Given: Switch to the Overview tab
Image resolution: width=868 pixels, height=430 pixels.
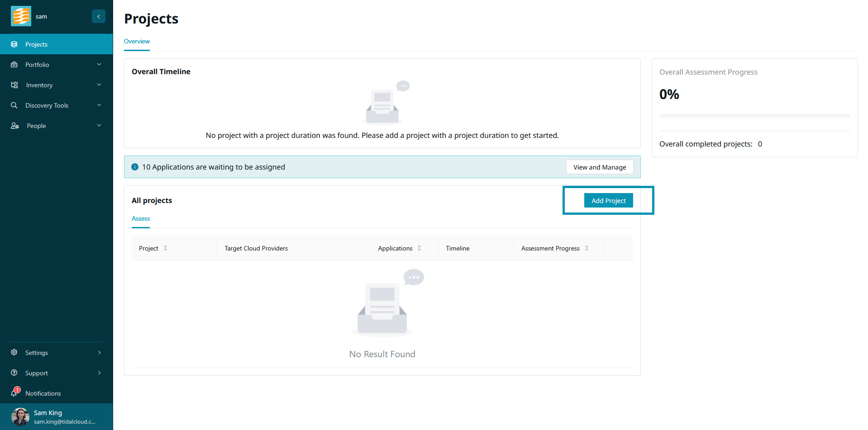Looking at the screenshot, I should pyautogui.click(x=137, y=41).
